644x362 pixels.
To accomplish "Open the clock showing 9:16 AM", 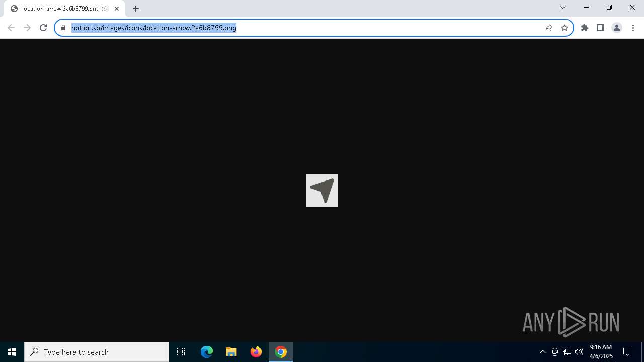I will [601, 352].
